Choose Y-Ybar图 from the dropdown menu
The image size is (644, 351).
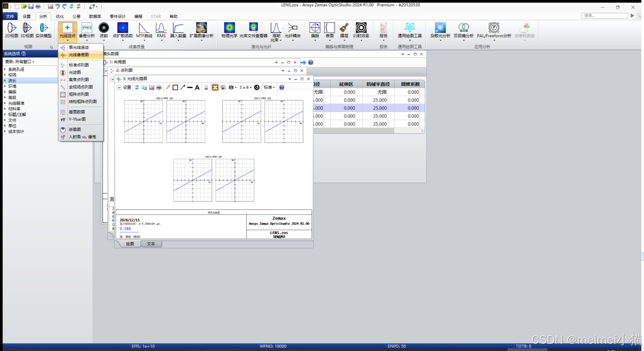[x=81, y=119]
